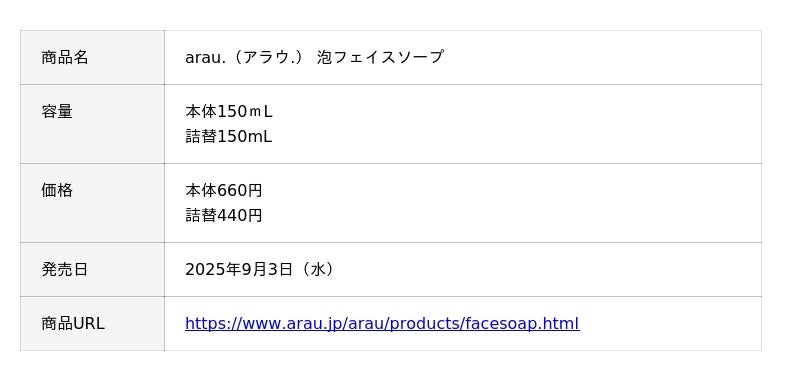800x381 pixels.
Task: Click 泡フェイスソープ in the product name
Action: [380, 57]
